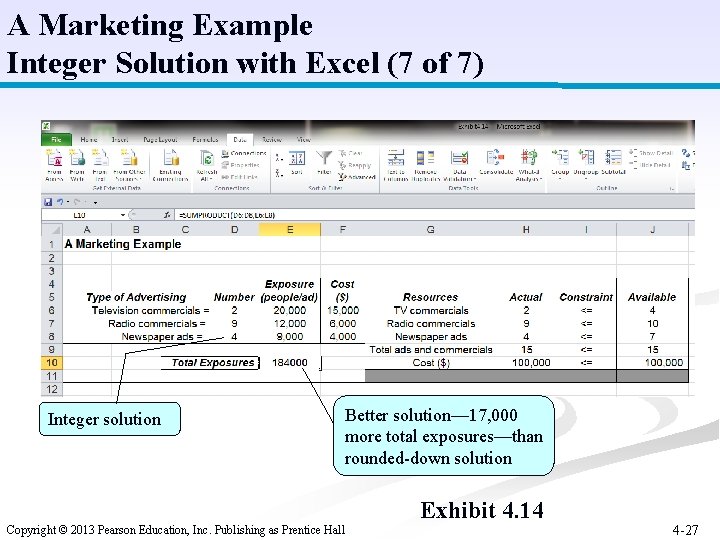The image size is (720, 540).
Task: Select the Data ribbon tab
Action: 240,140
